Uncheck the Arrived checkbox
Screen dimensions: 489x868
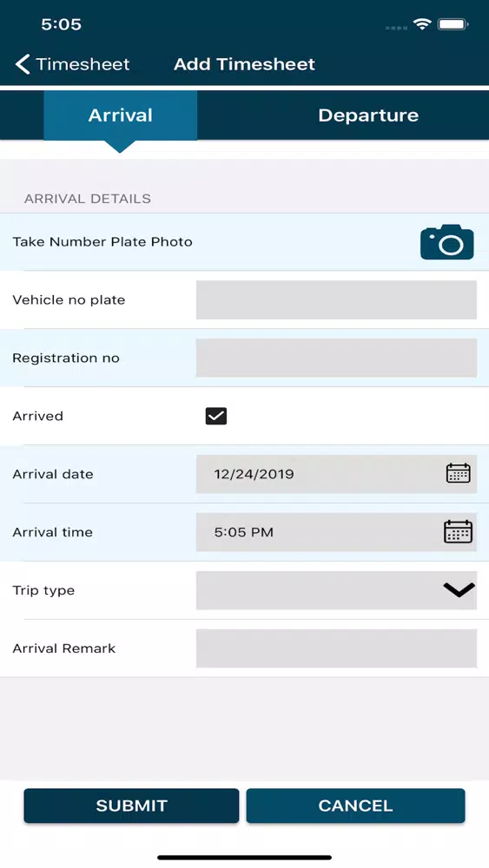tap(216, 416)
